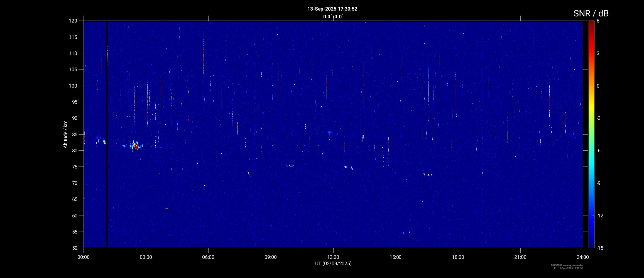Click the strong red echo near 82 km
The image size is (644, 278).
136,146
